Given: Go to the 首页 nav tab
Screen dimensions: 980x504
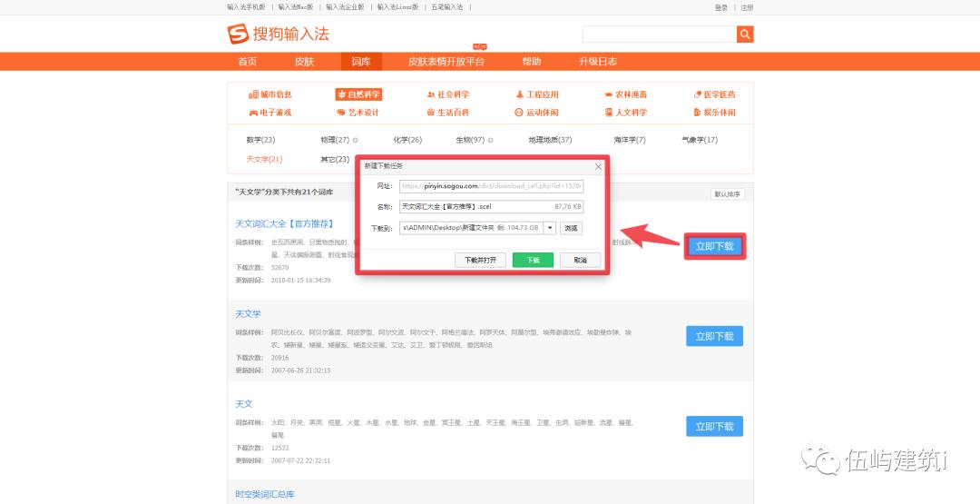Looking at the screenshot, I should click(248, 61).
